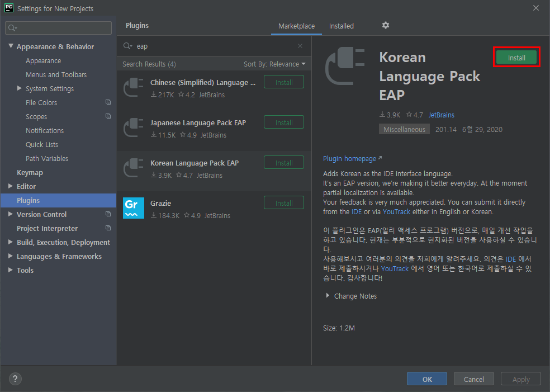The image size is (550, 392).
Task: Click YouTrack link in Korean description
Action: click(395, 268)
